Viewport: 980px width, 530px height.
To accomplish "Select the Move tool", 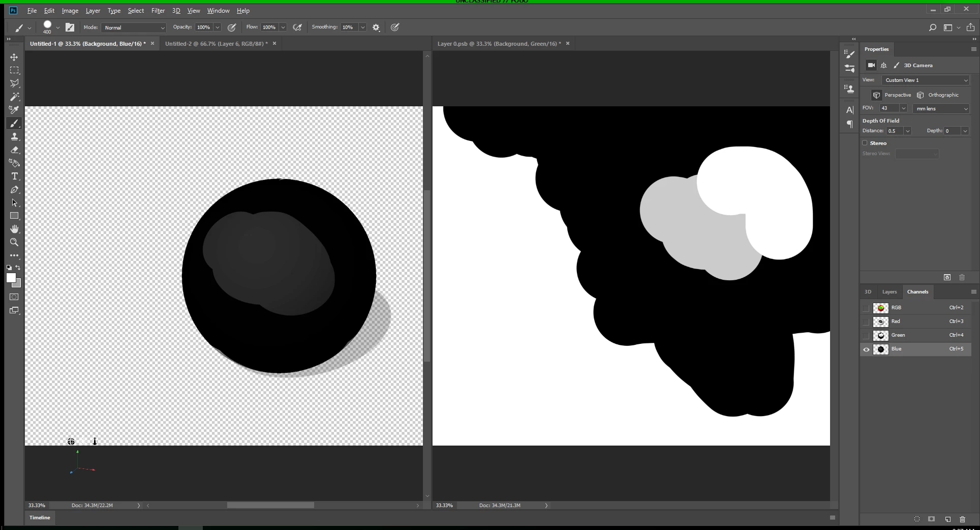I will [14, 57].
